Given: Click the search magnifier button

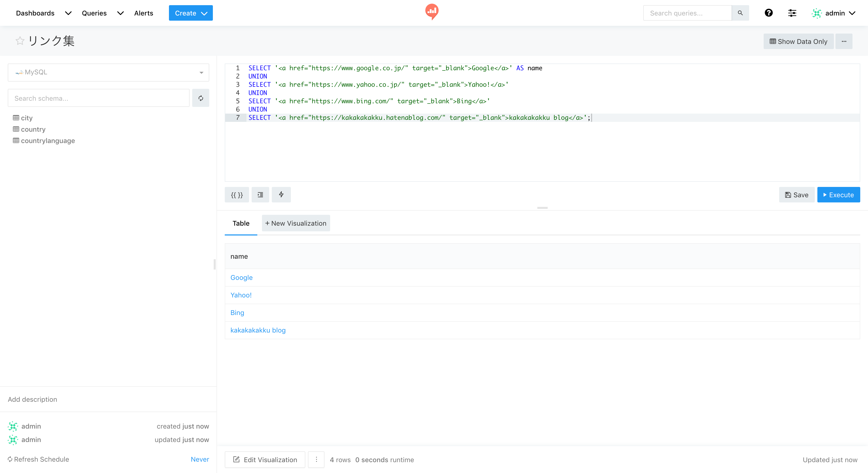Looking at the screenshot, I should click(740, 13).
